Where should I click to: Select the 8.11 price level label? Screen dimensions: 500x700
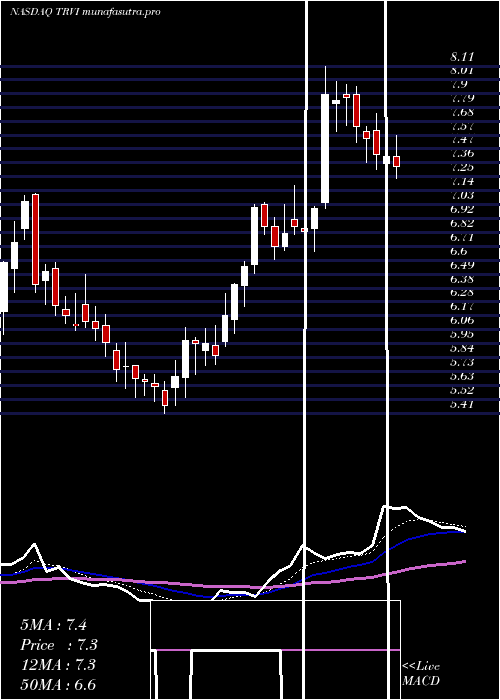click(462, 57)
